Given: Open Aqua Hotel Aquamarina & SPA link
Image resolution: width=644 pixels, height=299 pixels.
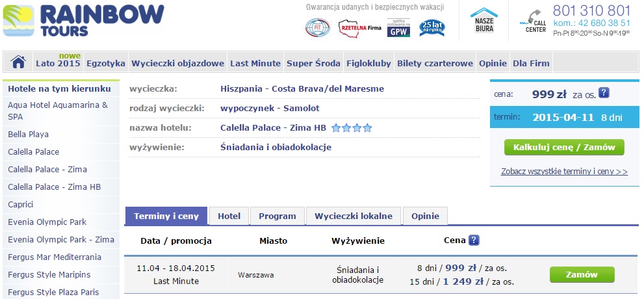Looking at the screenshot, I should pos(58,111).
